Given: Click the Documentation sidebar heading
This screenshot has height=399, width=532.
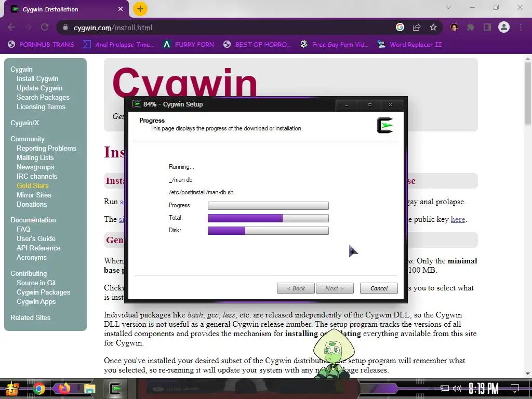Looking at the screenshot, I should point(33,220).
